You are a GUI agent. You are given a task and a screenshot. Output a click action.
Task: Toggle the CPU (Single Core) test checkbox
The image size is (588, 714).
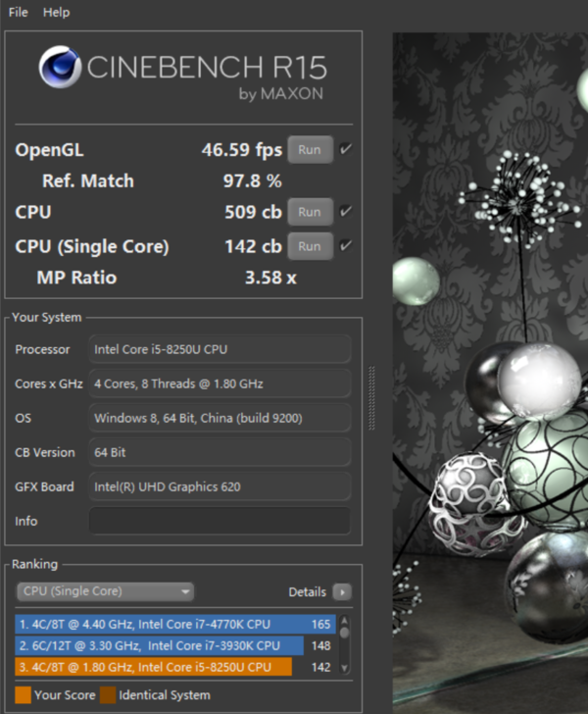346,246
